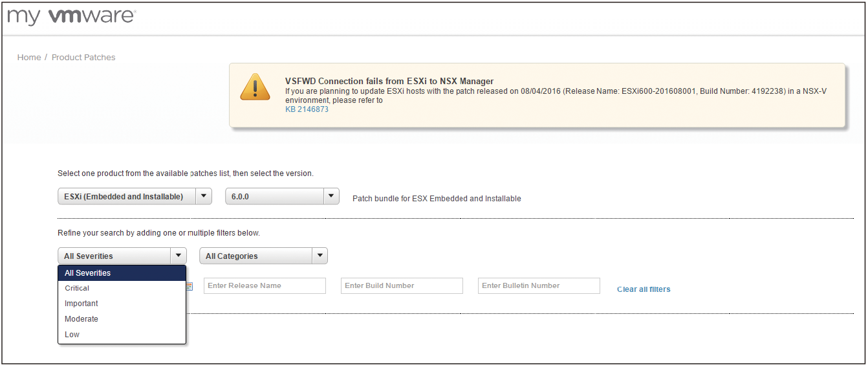868x367 pixels.
Task: Focus the Enter Release Name field
Action: [265, 285]
